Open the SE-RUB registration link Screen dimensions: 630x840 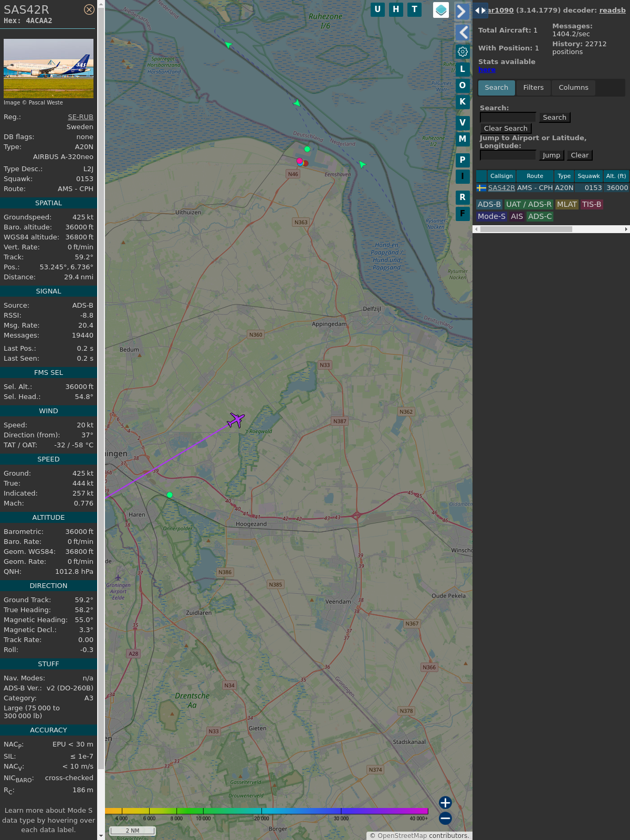80,117
